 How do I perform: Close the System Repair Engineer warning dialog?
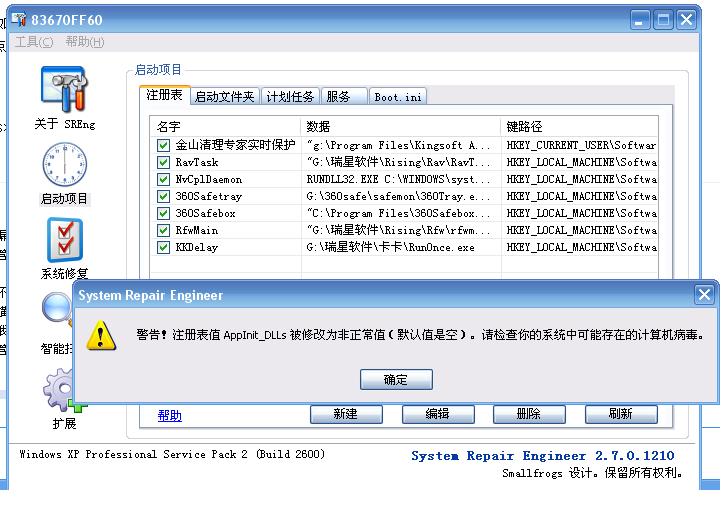click(x=704, y=294)
